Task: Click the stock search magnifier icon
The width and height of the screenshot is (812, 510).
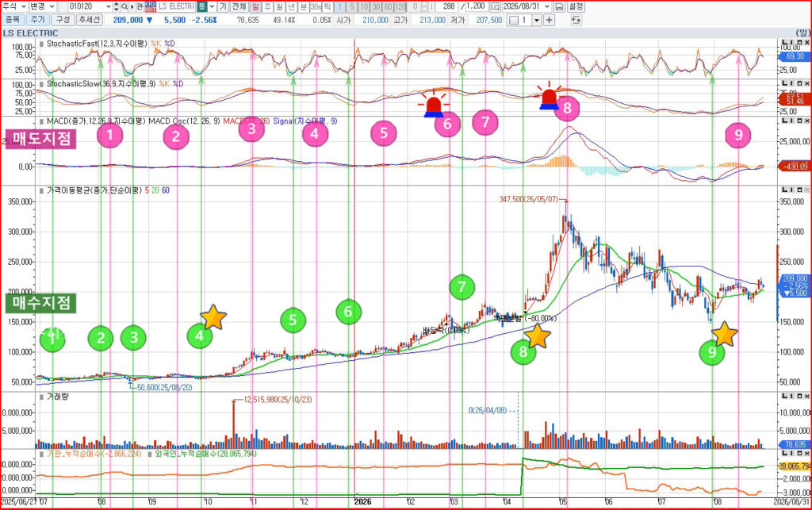Action: [x=124, y=6]
